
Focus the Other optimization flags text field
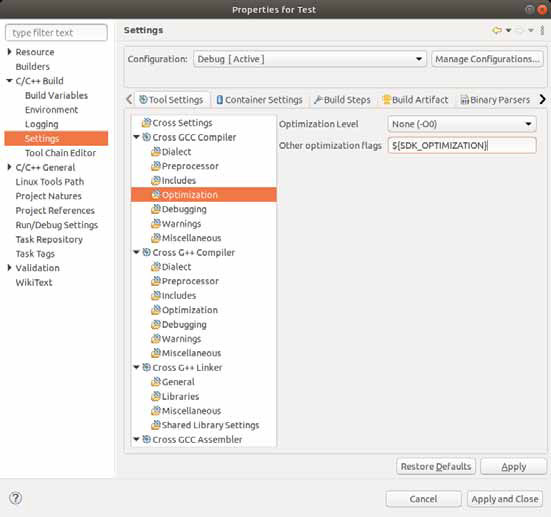[462, 146]
